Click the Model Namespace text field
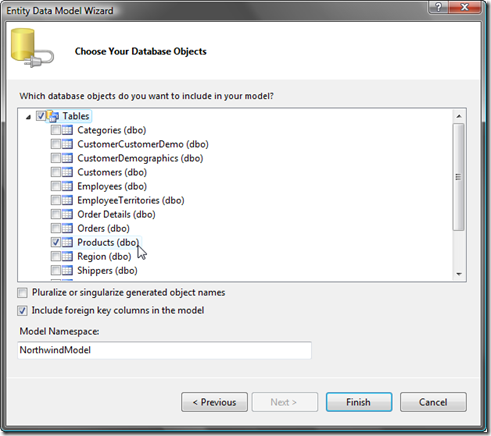Viewport: 491px width, 436px height. (x=164, y=350)
